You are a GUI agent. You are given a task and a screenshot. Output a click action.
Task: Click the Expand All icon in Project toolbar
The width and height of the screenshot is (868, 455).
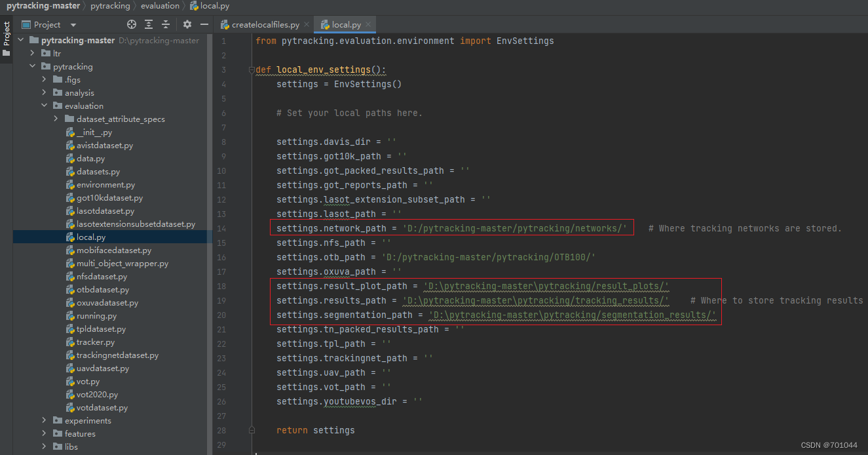click(x=149, y=24)
